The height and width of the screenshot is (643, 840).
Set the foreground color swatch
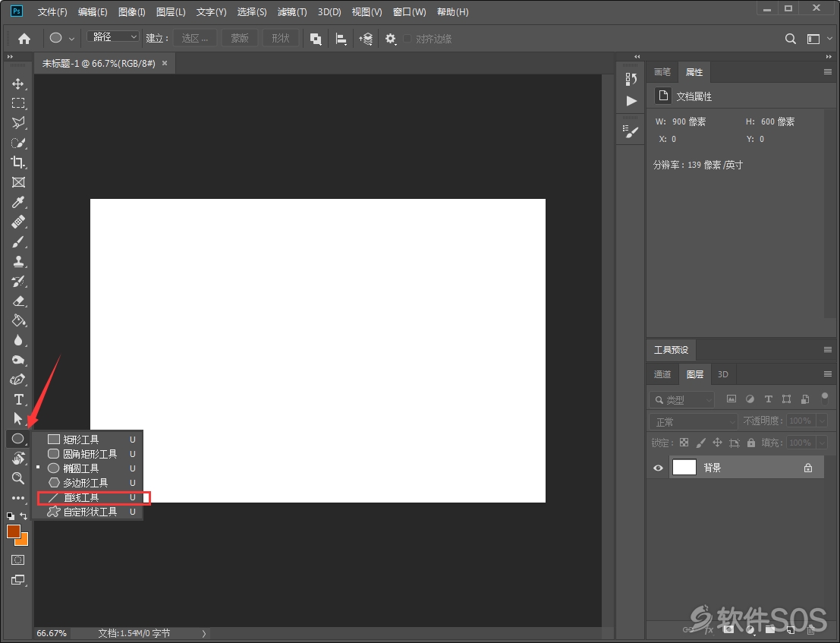[13, 531]
